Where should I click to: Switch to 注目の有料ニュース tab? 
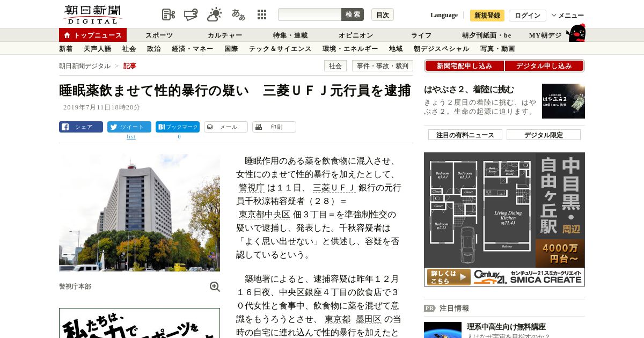point(465,135)
